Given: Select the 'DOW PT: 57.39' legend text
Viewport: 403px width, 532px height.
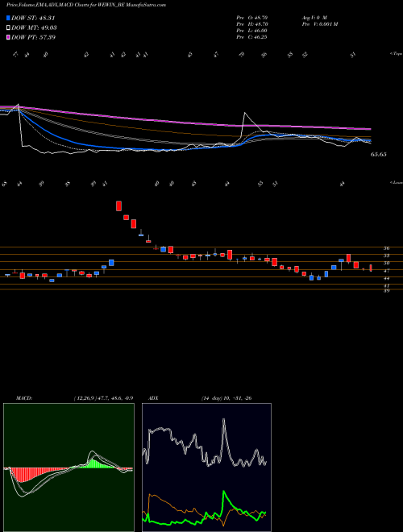Looking at the screenshot, I should [33, 37].
